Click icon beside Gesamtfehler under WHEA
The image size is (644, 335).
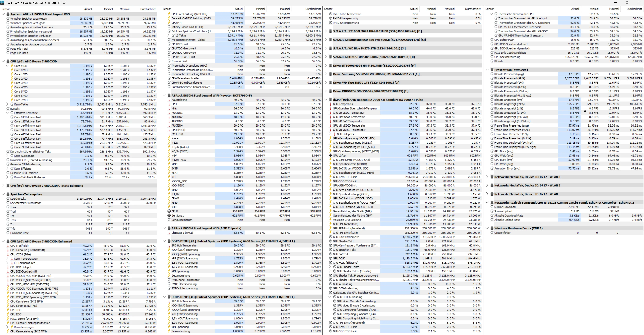click(x=492, y=233)
